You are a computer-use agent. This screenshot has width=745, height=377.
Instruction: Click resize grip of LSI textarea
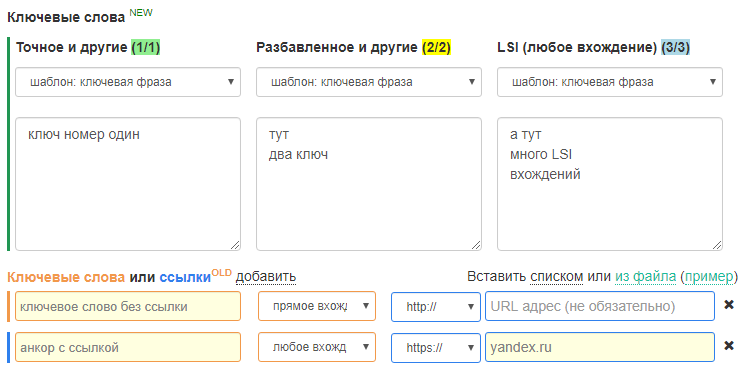[717, 245]
